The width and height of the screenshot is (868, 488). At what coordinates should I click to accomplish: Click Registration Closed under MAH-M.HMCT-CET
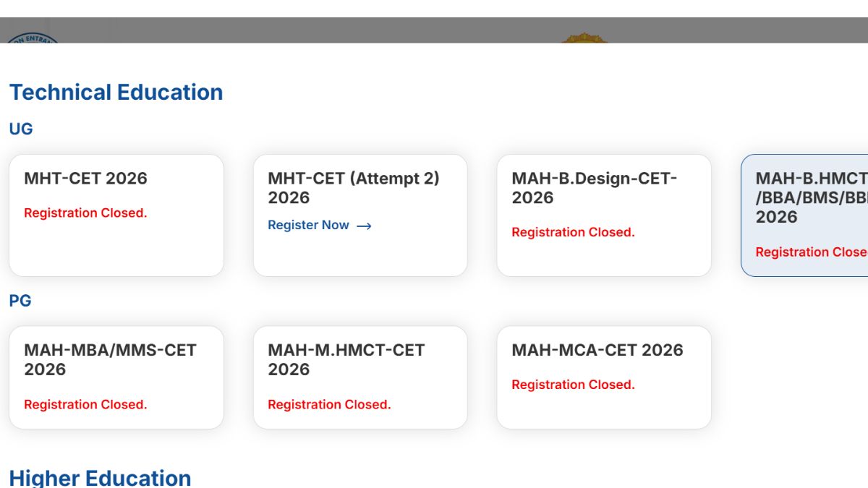click(329, 405)
